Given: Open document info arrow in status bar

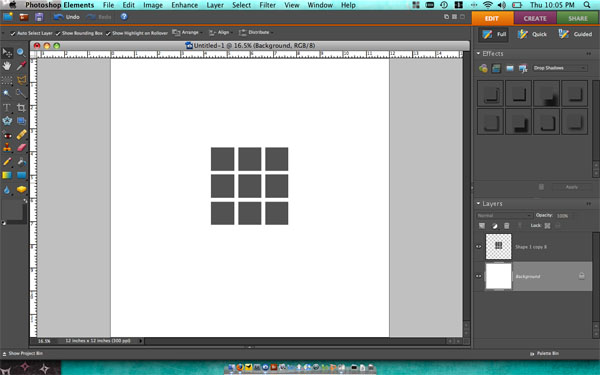Looking at the screenshot, I should 141,341.
